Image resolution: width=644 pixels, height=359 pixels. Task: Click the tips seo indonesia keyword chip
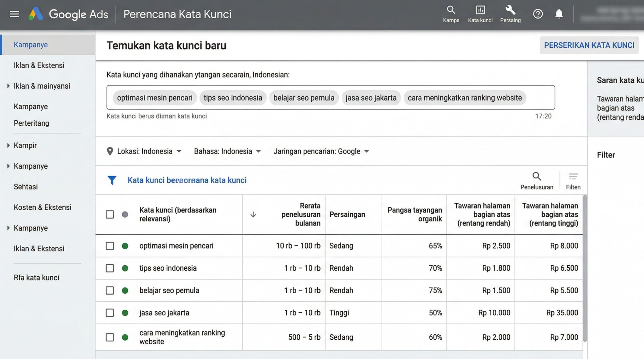click(233, 98)
